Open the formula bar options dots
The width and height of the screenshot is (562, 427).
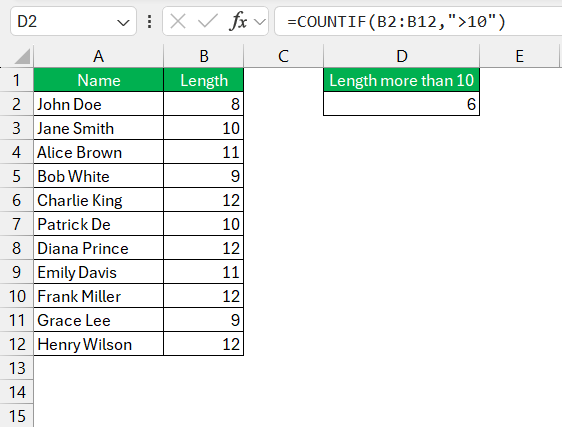[x=149, y=22]
